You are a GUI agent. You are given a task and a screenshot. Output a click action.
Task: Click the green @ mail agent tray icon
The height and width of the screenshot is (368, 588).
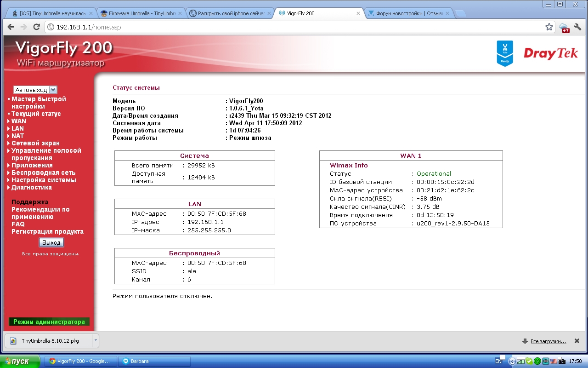coord(537,361)
